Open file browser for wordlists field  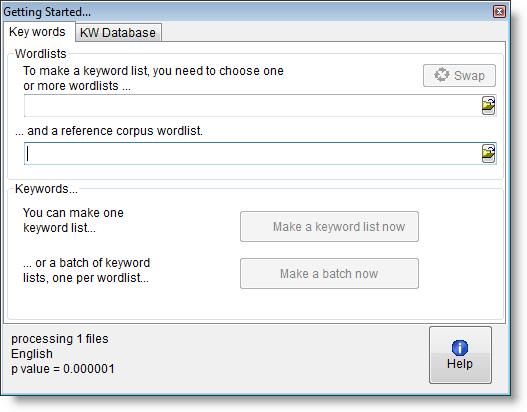coord(488,106)
